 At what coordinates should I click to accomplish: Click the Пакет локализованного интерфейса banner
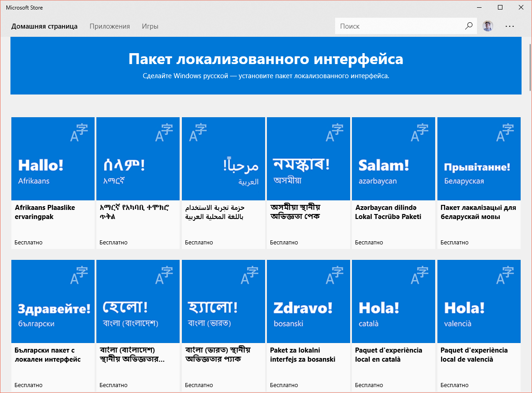pyautogui.click(x=266, y=65)
